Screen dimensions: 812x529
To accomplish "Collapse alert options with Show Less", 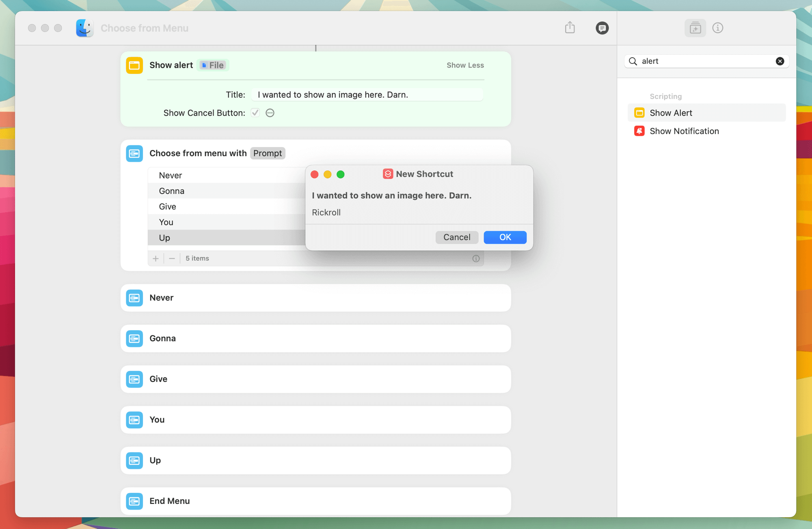I will pos(465,65).
